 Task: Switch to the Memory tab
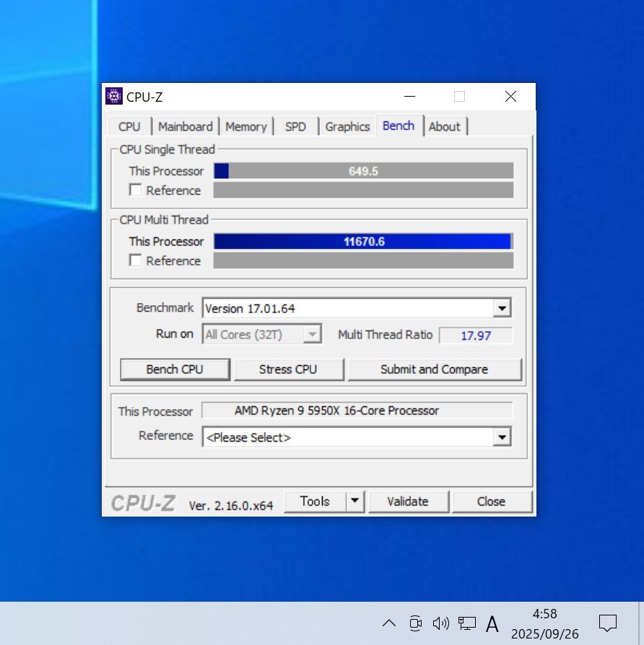(246, 126)
